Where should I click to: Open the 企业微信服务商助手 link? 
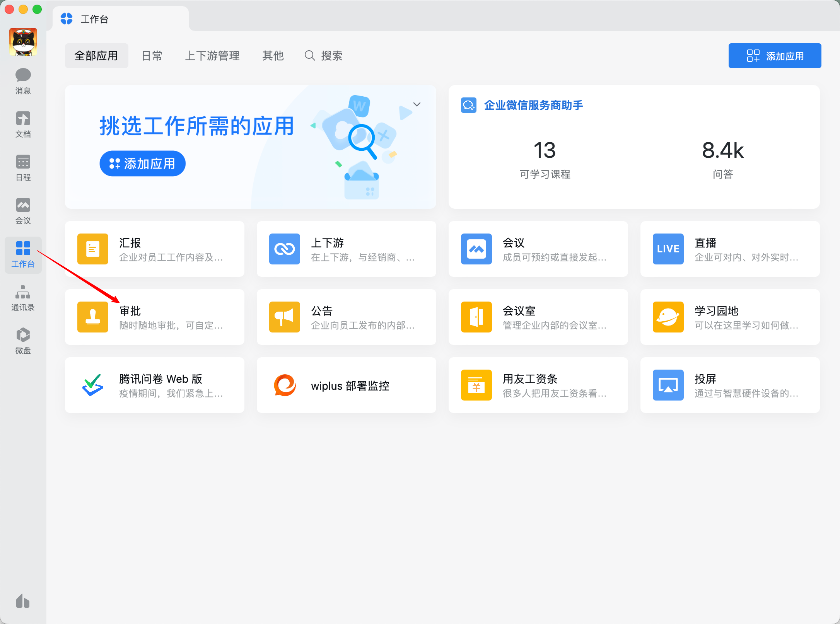click(x=533, y=105)
